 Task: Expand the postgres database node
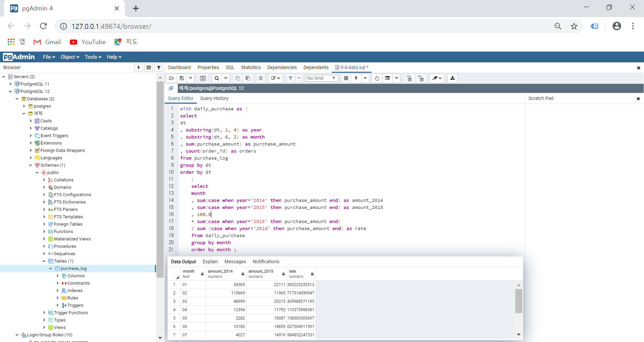tap(24, 106)
